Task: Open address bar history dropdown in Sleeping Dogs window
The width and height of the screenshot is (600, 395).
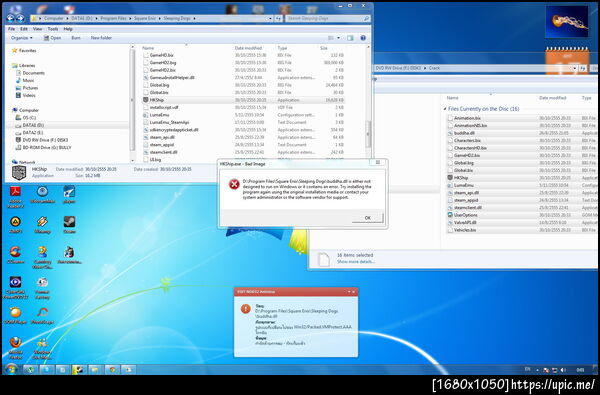Action: [x=270, y=18]
